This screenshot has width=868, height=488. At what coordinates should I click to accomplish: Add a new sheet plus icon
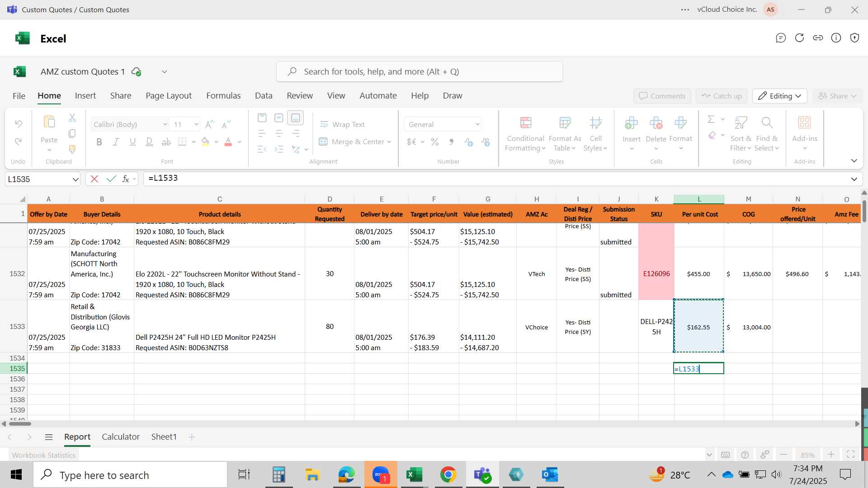[192, 437]
